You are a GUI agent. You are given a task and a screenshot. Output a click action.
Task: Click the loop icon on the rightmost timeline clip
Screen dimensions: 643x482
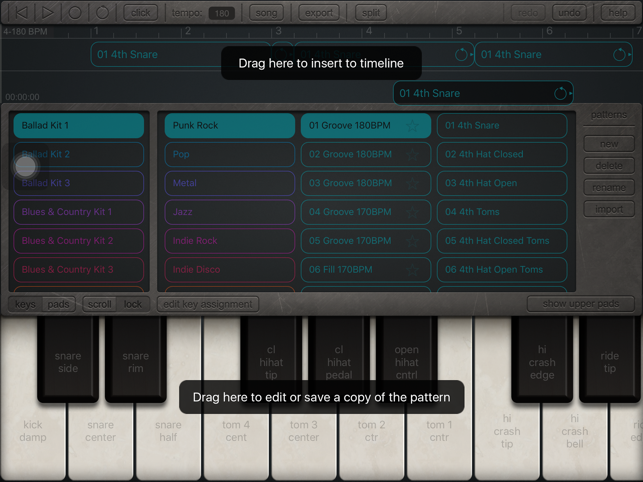point(619,54)
